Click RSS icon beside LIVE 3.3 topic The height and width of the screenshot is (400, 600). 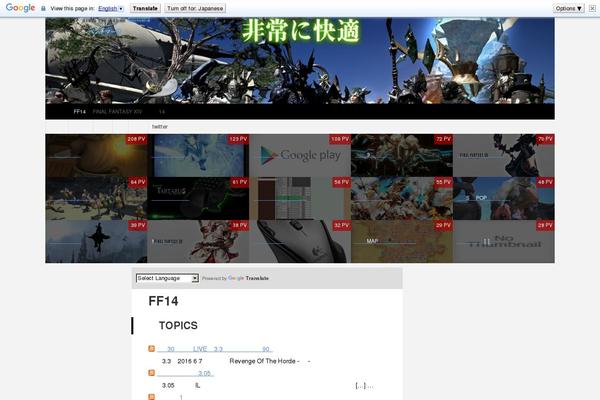(x=152, y=349)
